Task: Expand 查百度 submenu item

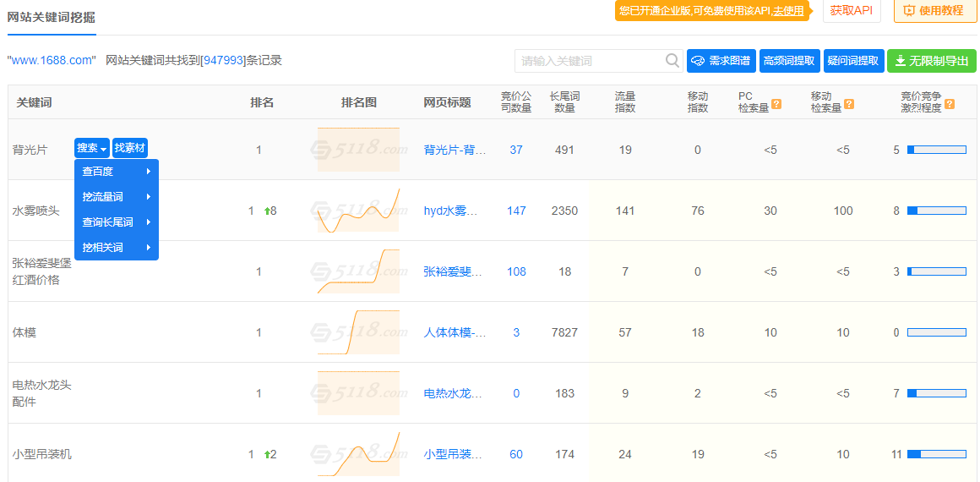Action: point(117,172)
